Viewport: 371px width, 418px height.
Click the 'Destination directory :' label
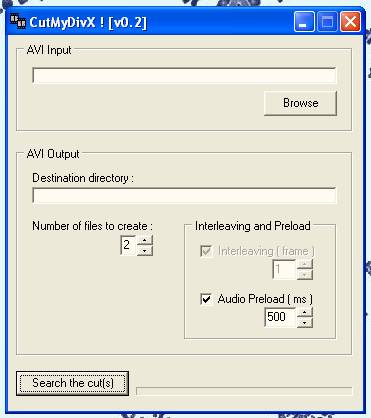83,178
